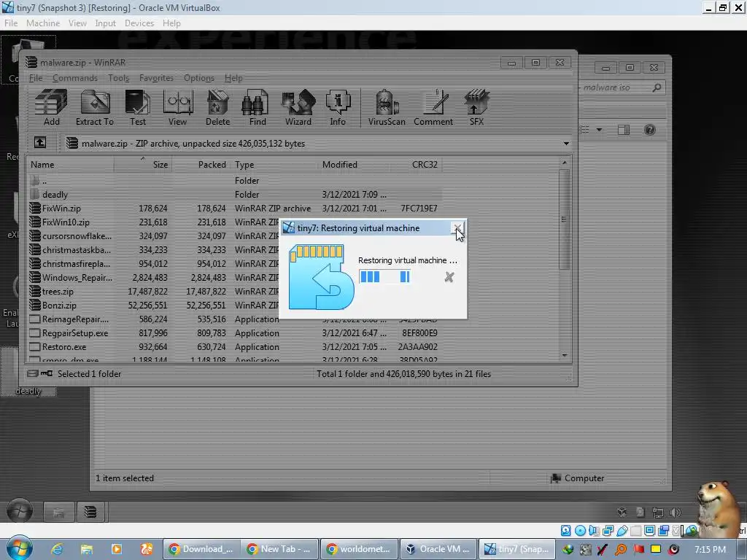Select the Restoro.exe row
Screen dimensions: 747x560
(x=234, y=346)
